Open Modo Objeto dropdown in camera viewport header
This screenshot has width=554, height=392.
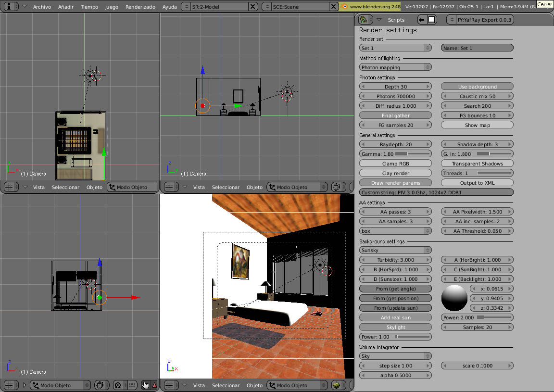click(298, 385)
